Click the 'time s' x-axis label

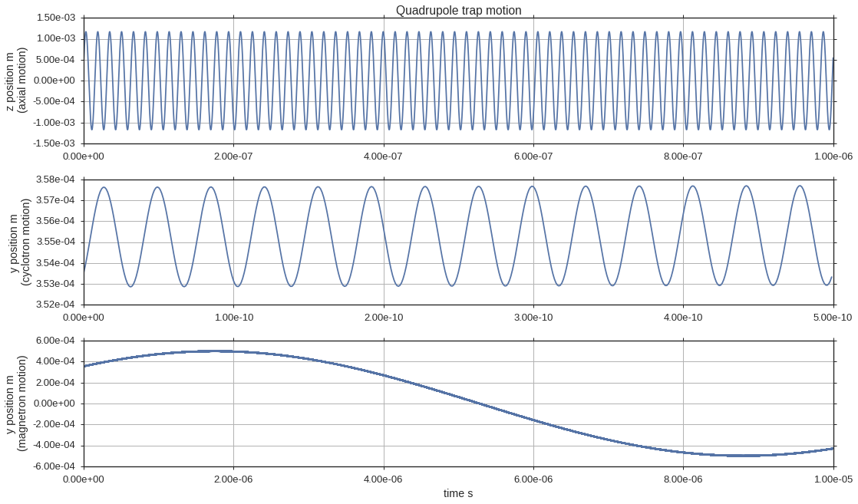coord(458,493)
